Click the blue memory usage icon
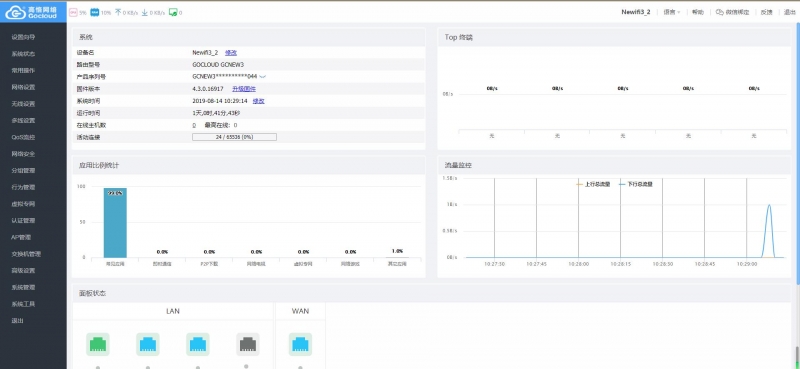The width and height of the screenshot is (800, 369). coord(94,12)
